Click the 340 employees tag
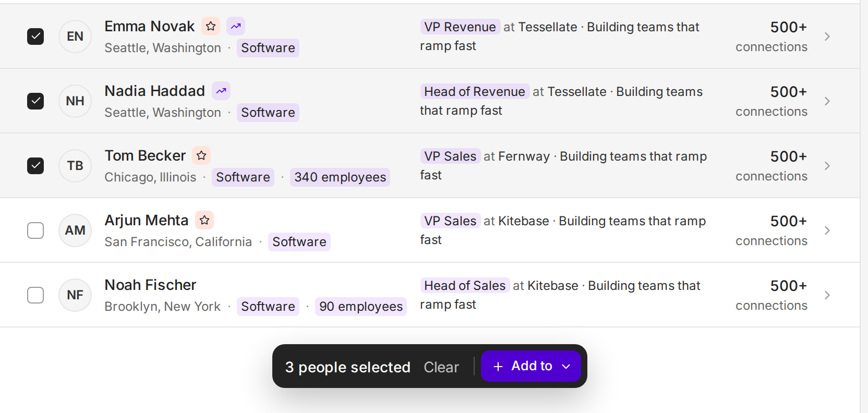Screen dimensions: 868x413 (340, 177)
